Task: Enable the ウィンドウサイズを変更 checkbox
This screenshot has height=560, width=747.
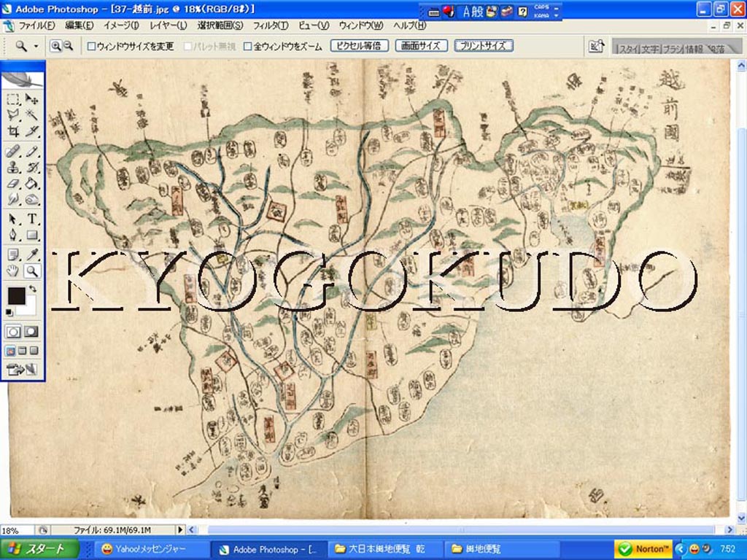Action: (91, 47)
